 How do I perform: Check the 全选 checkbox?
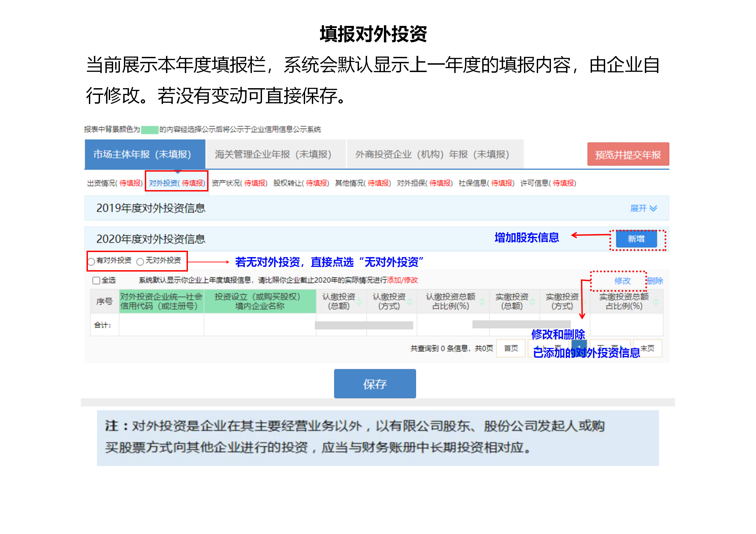[96, 280]
